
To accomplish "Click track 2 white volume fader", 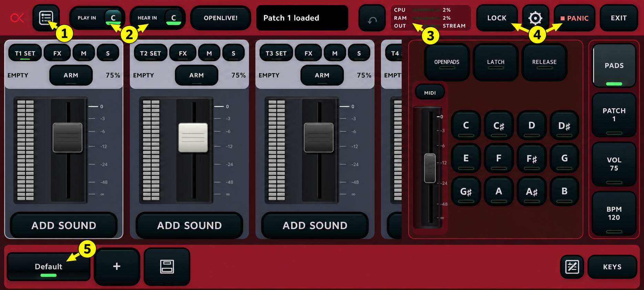I will pos(193,137).
